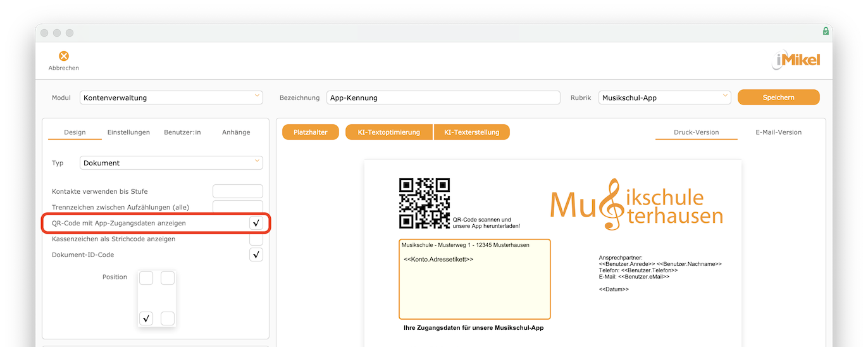Select the Druck-Version tab

pyautogui.click(x=697, y=132)
